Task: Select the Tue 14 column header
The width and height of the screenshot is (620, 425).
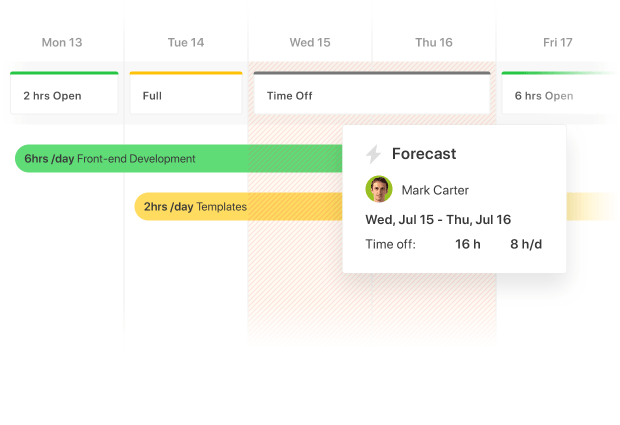Action: 186,42
